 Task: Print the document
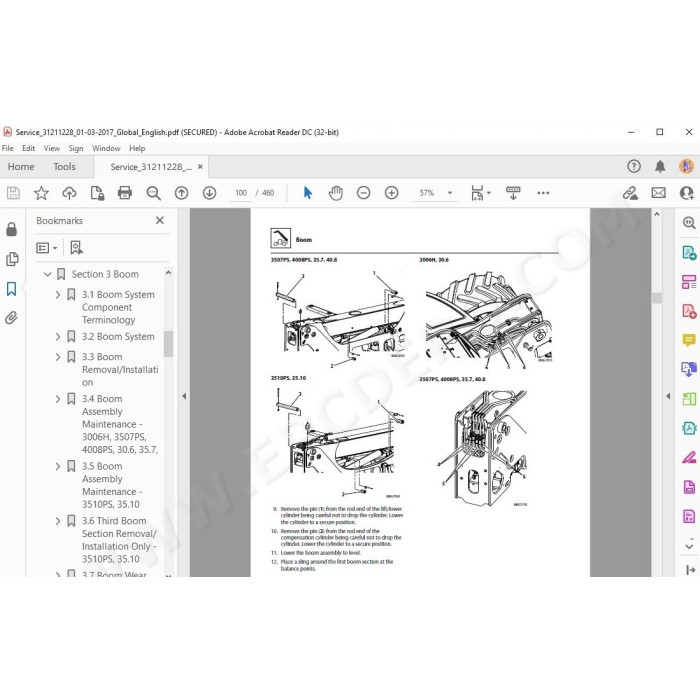pos(125,193)
